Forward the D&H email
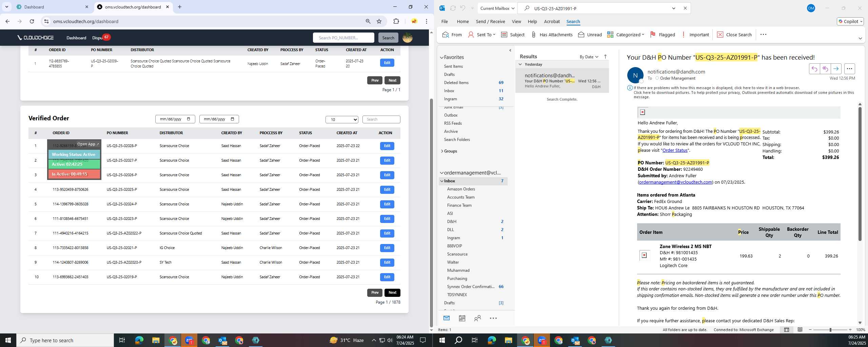Viewport: 868px width, 347px height. tap(836, 69)
